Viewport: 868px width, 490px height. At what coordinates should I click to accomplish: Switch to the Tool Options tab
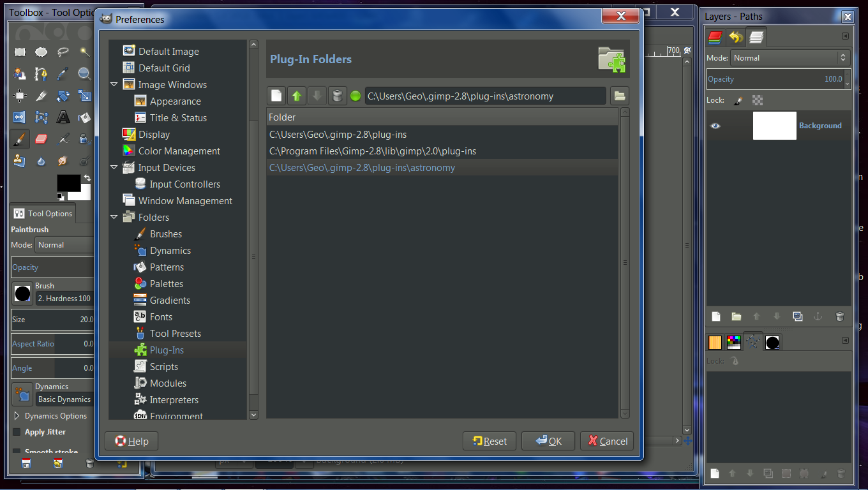(x=43, y=214)
